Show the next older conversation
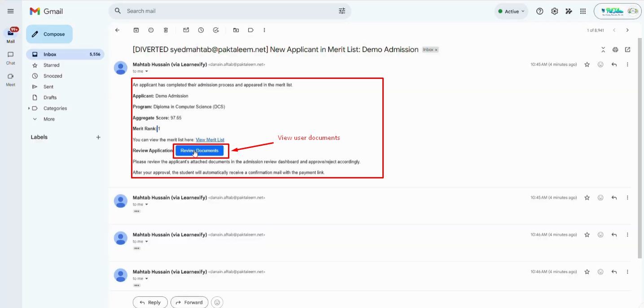 tap(627, 30)
